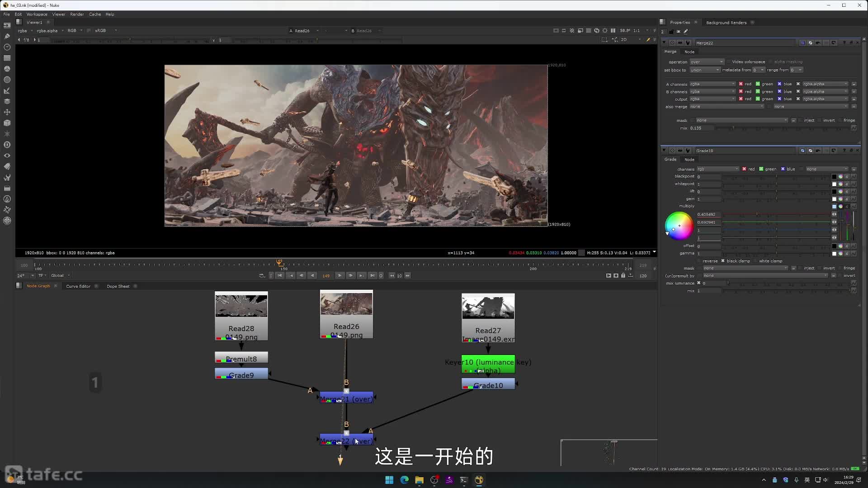Viewport: 868px width, 488px height.
Task: Click the Read27 node thumbnail
Action: 488,307
